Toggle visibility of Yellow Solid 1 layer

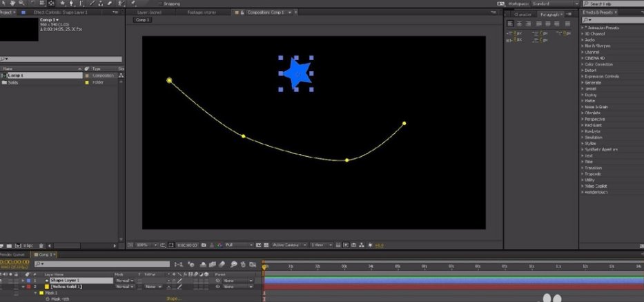point(3,286)
